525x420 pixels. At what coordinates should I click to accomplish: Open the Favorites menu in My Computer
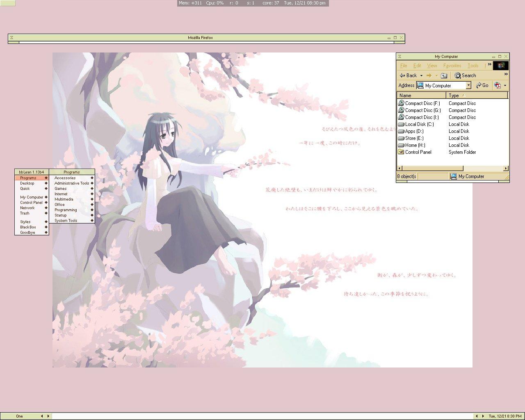[452, 66]
